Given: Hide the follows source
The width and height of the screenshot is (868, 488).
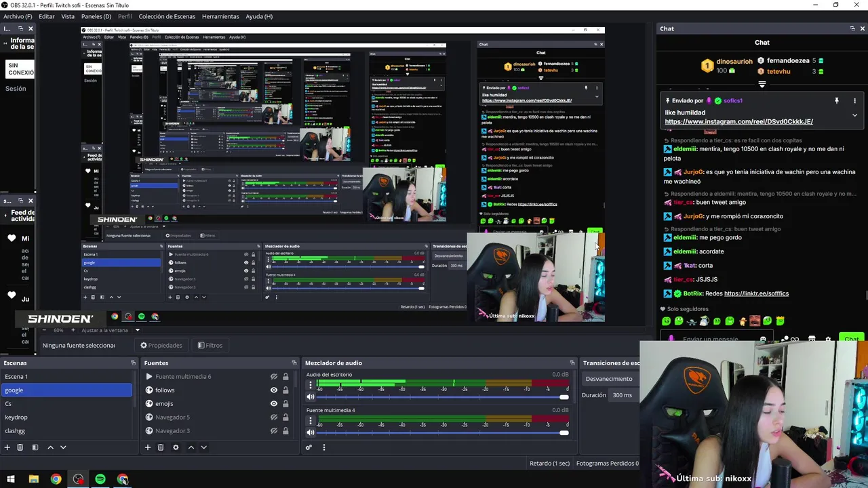Looking at the screenshot, I should (274, 390).
